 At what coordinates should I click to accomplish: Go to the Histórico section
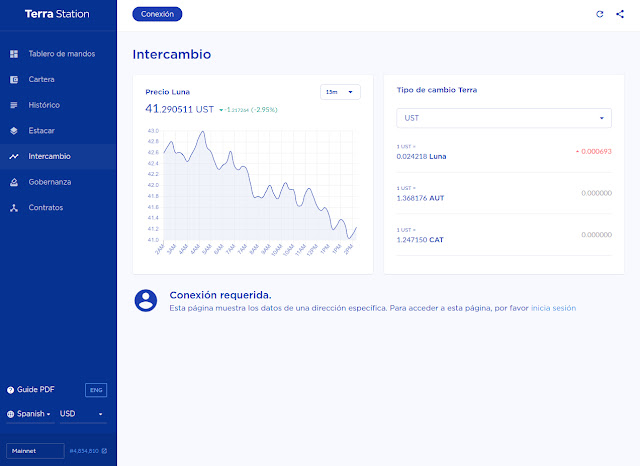[58, 105]
